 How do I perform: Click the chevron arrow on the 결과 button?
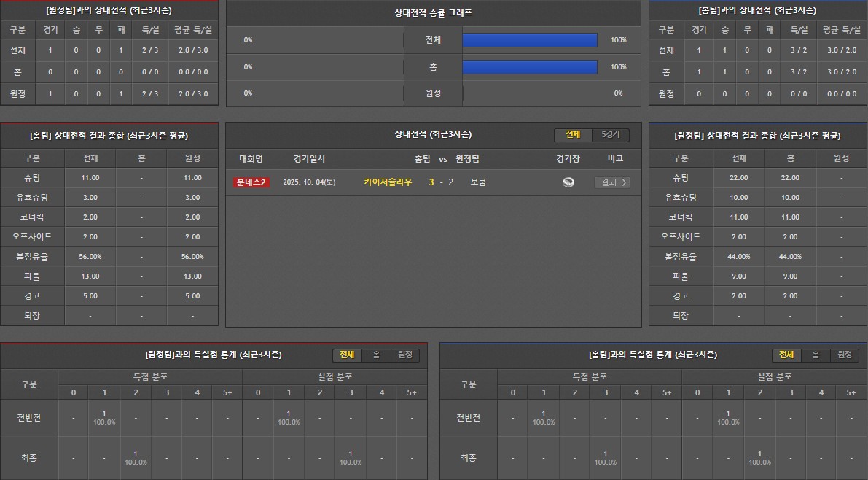coord(624,182)
